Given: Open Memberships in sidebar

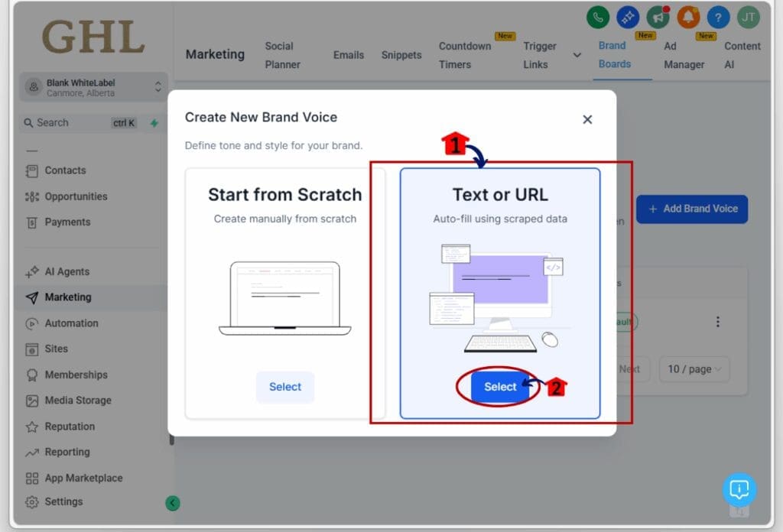Looking at the screenshot, I should 76,375.
